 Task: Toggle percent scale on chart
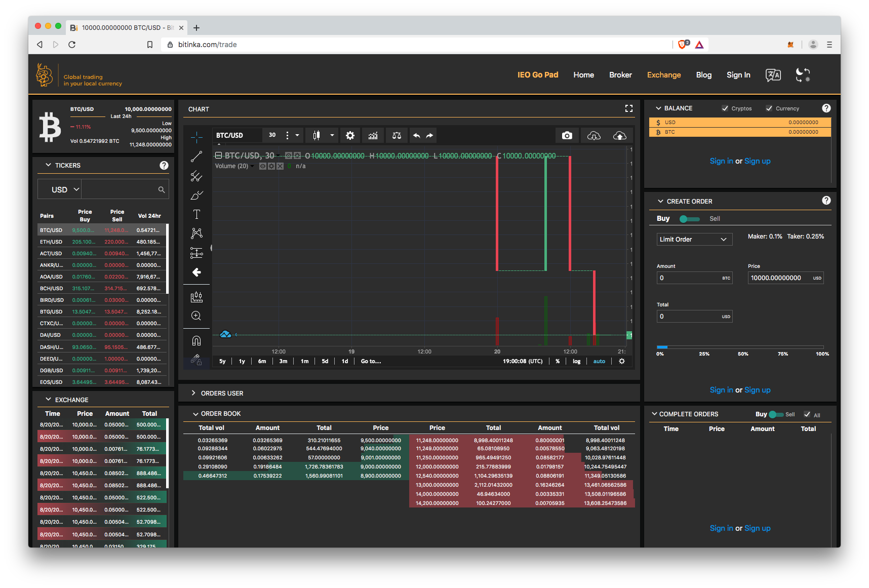point(558,361)
